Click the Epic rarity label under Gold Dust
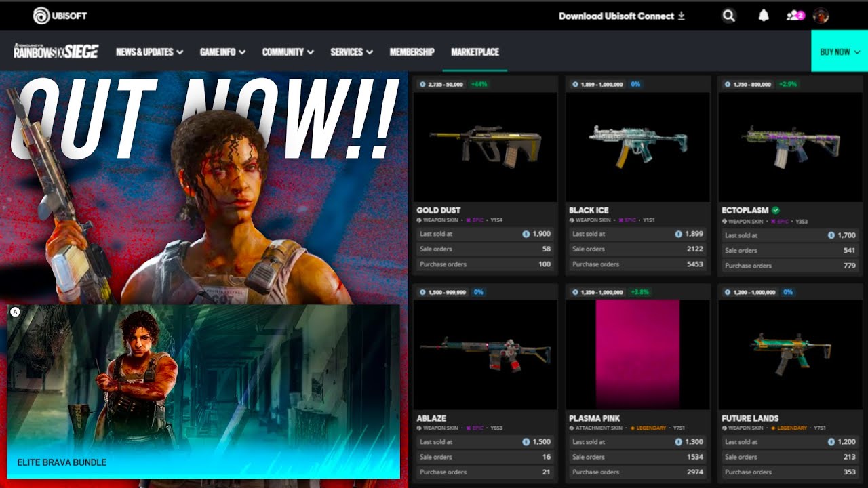The height and width of the screenshot is (488, 868). tap(473, 220)
